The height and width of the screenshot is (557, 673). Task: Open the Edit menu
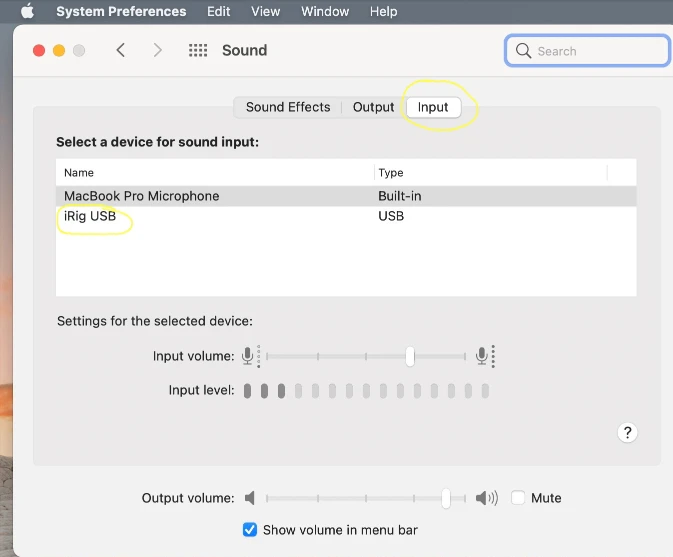[x=218, y=12]
